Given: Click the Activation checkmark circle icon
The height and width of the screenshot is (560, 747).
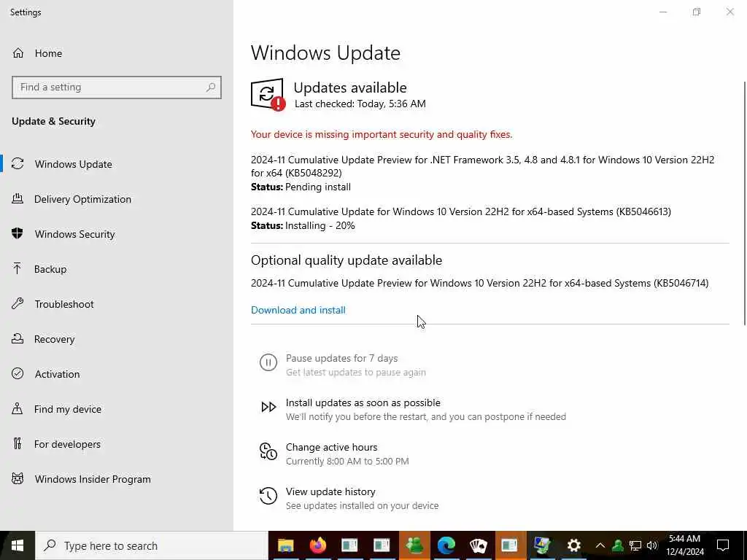Looking at the screenshot, I should [x=18, y=373].
